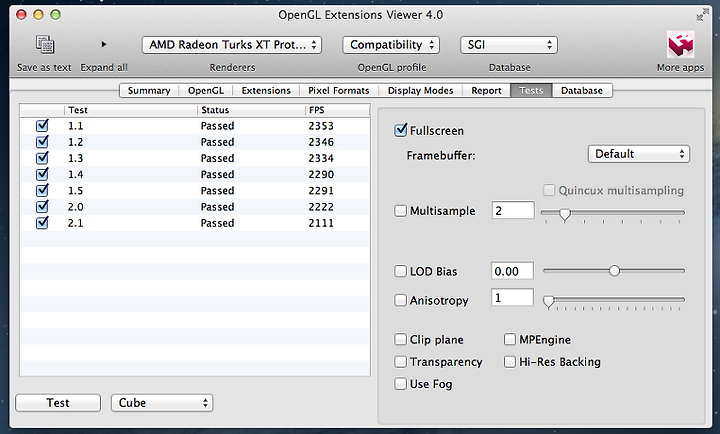720x434 pixels.
Task: Open the Database tab
Action: tap(582, 90)
